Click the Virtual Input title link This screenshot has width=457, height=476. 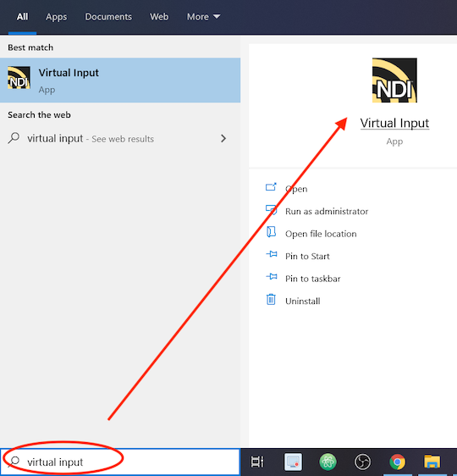pos(394,124)
